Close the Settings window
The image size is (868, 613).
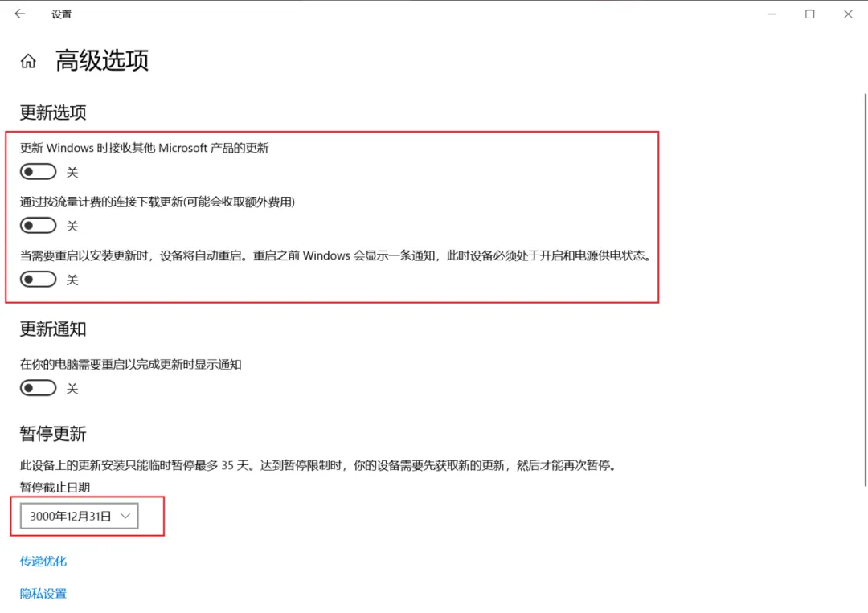point(848,14)
